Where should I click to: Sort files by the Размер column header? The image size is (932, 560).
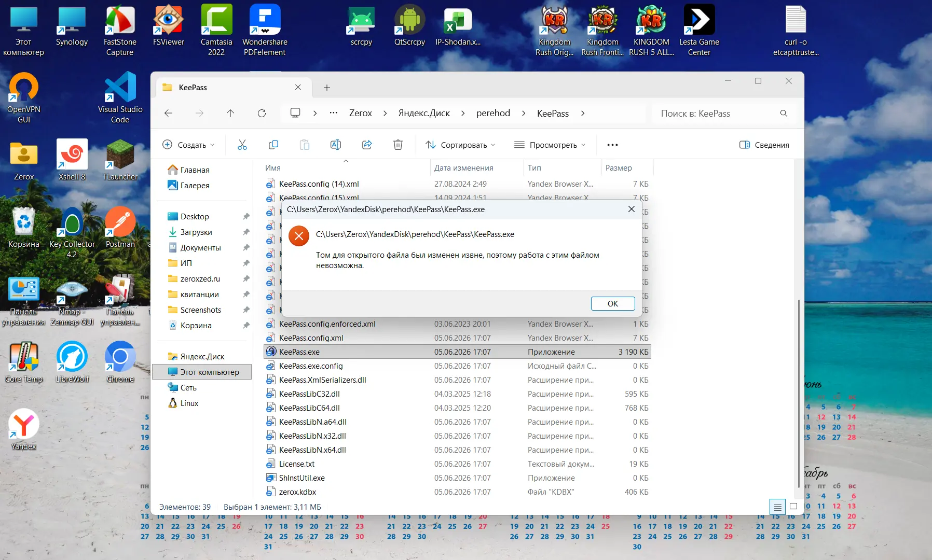tap(627, 167)
